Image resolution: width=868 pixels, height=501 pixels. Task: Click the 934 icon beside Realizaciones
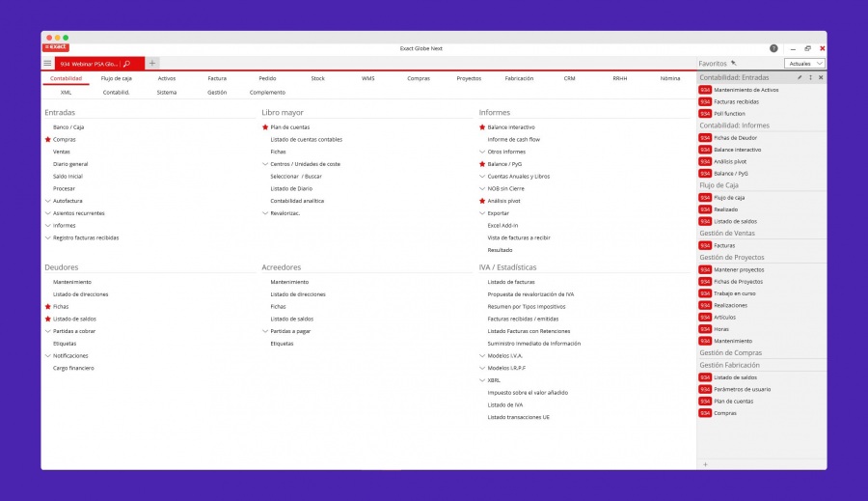coord(705,305)
